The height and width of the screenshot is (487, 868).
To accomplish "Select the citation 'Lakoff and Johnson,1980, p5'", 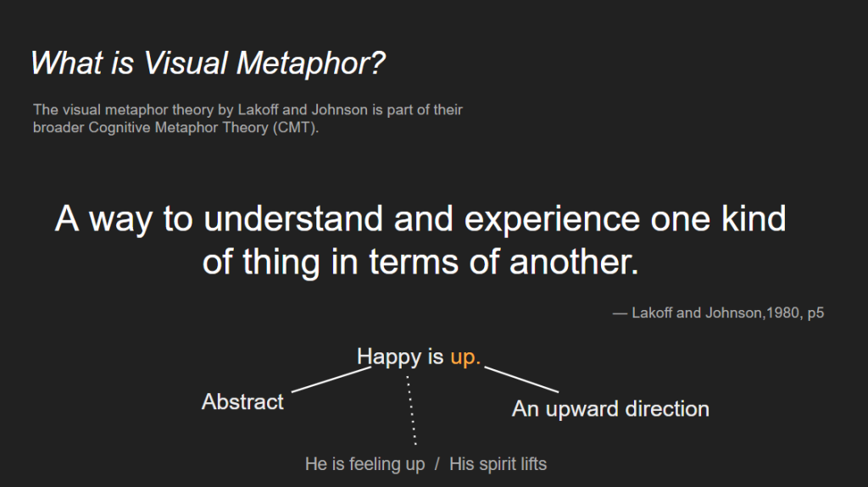I will click(x=727, y=313).
